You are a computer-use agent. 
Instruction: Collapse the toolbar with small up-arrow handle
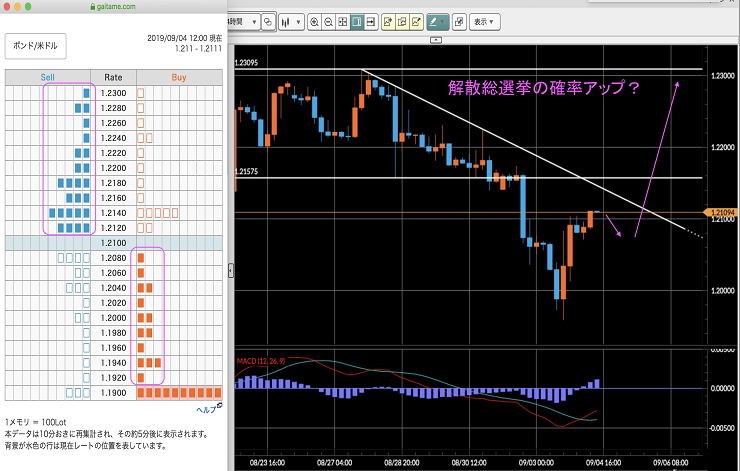click(436, 40)
